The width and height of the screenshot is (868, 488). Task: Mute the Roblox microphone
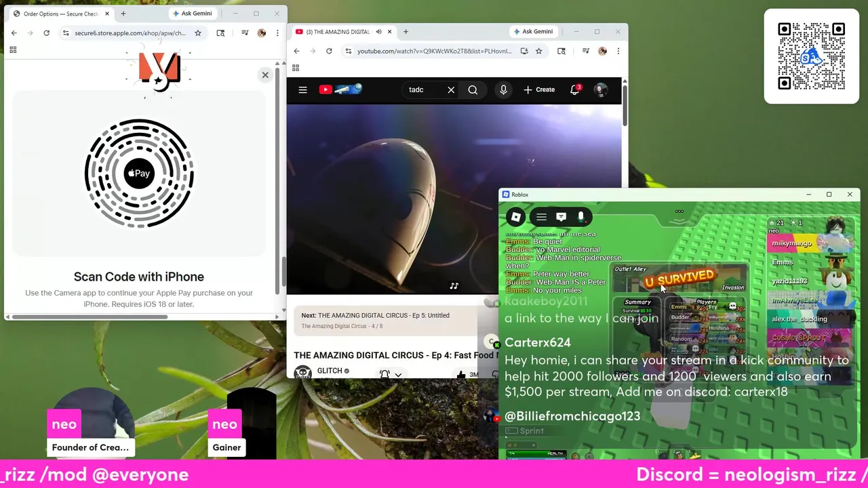point(580,217)
